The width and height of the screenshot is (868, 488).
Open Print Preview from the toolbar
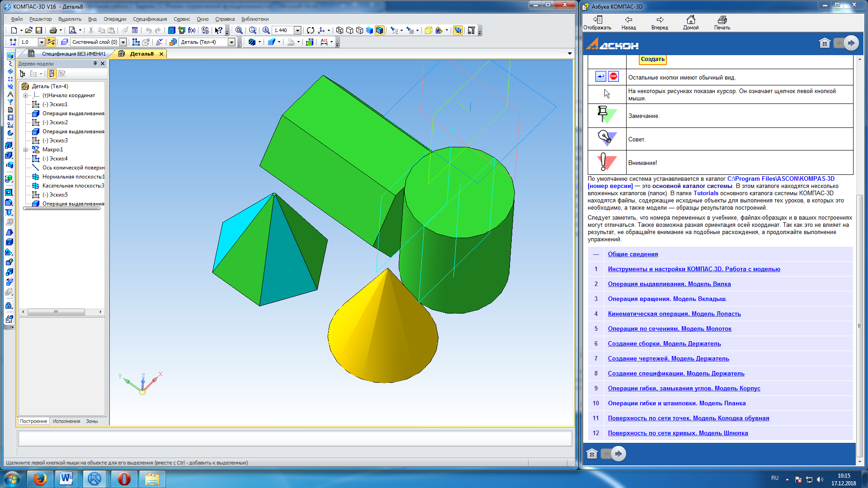pos(72,30)
